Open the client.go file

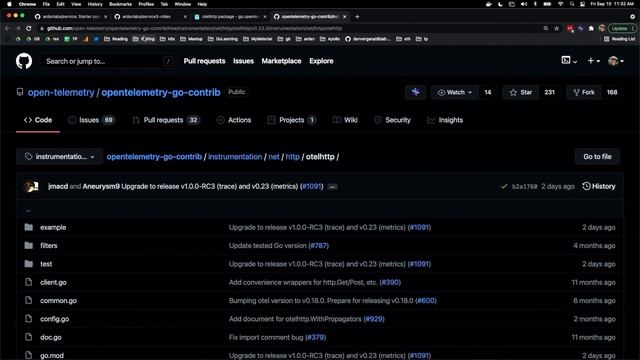coord(53,282)
